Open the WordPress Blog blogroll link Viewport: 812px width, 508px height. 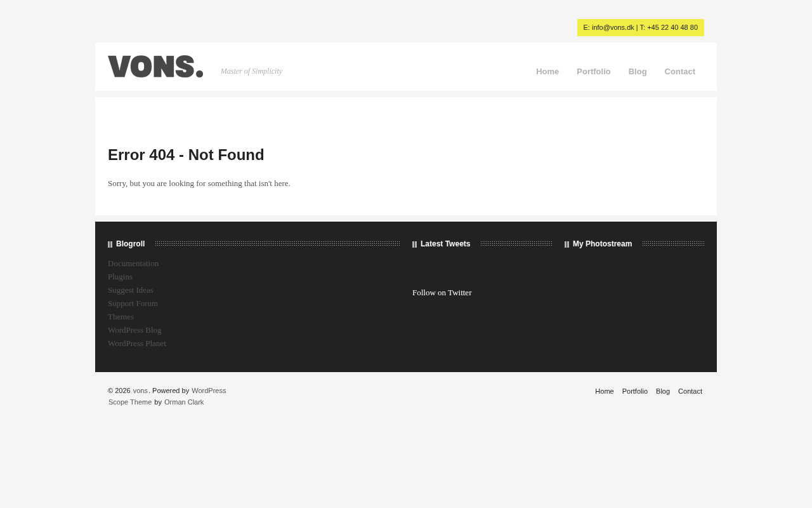pyautogui.click(x=134, y=330)
